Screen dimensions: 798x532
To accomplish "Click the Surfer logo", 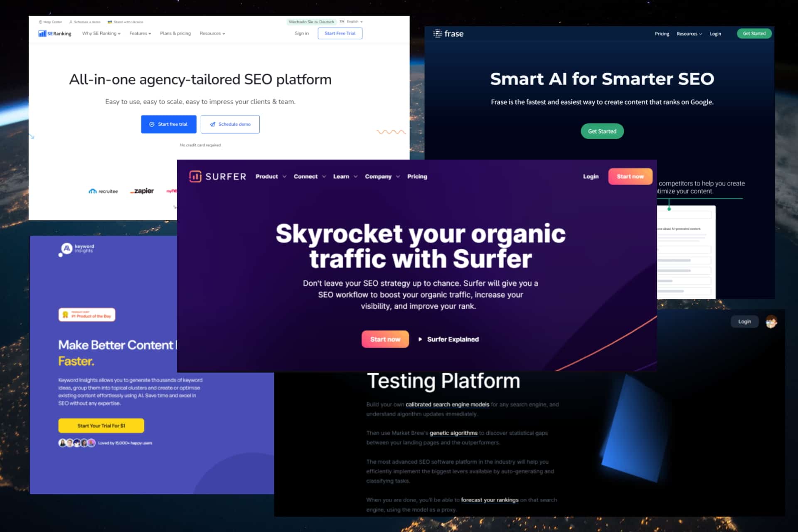I will pos(218,177).
